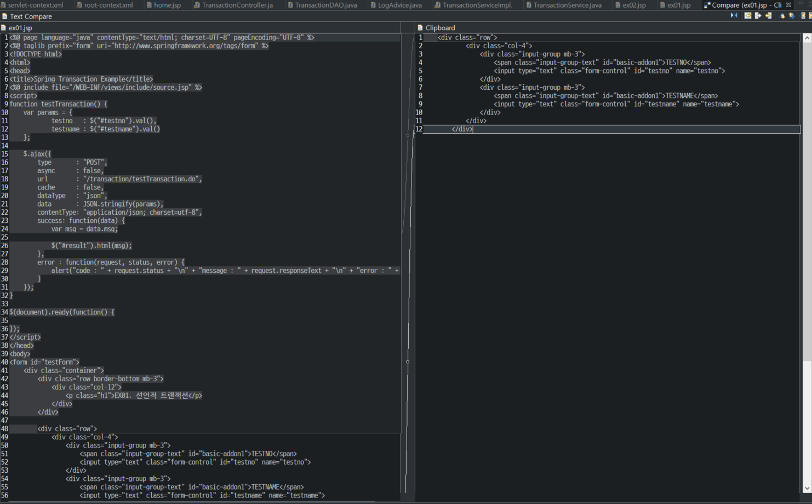Click '<div class="col-4">' in the Clipboard pane
This screenshot has width=812, height=504.
[x=499, y=46]
